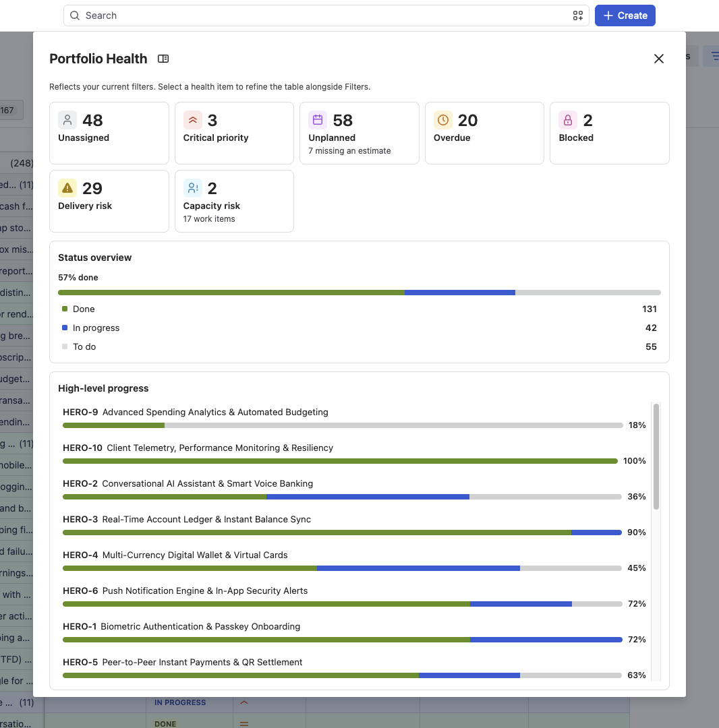Select the Capacity risk card

click(234, 201)
